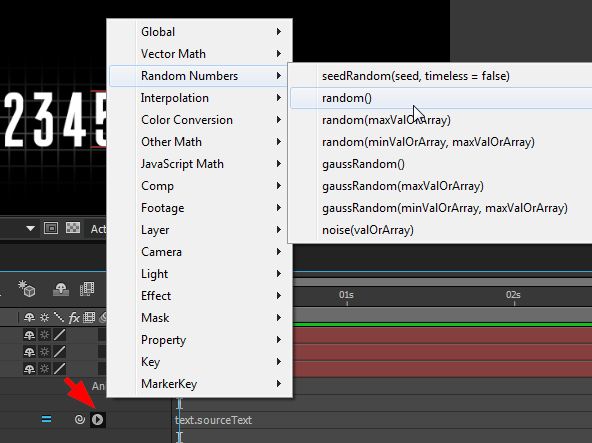Click the expression pick whip spiral icon
The height and width of the screenshot is (443, 592).
(79, 419)
